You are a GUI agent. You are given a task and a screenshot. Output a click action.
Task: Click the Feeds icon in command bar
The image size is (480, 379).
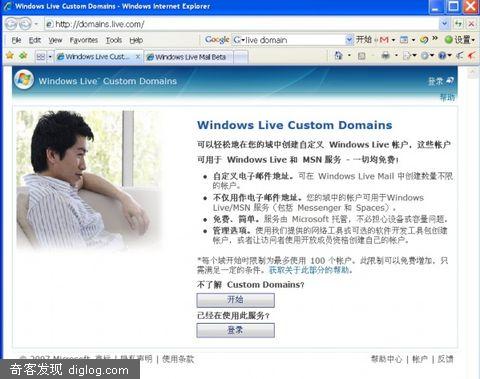click(362, 56)
